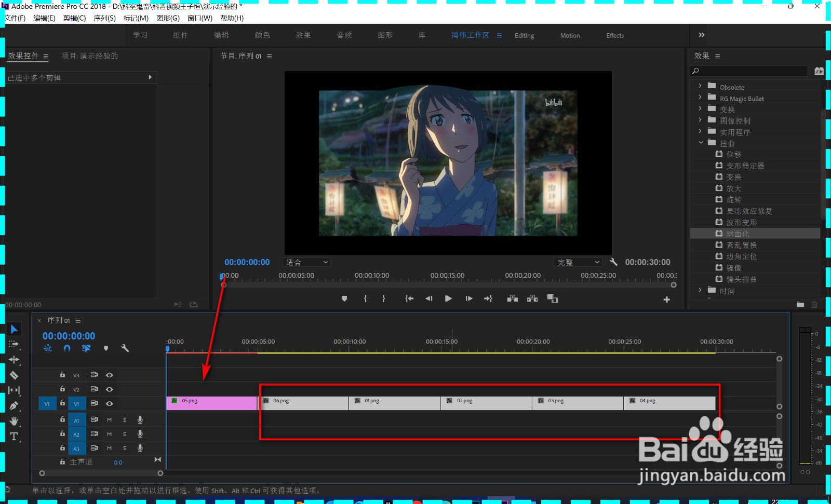831x504 pixels.
Task: Select the Hand tool
Action: click(x=14, y=421)
